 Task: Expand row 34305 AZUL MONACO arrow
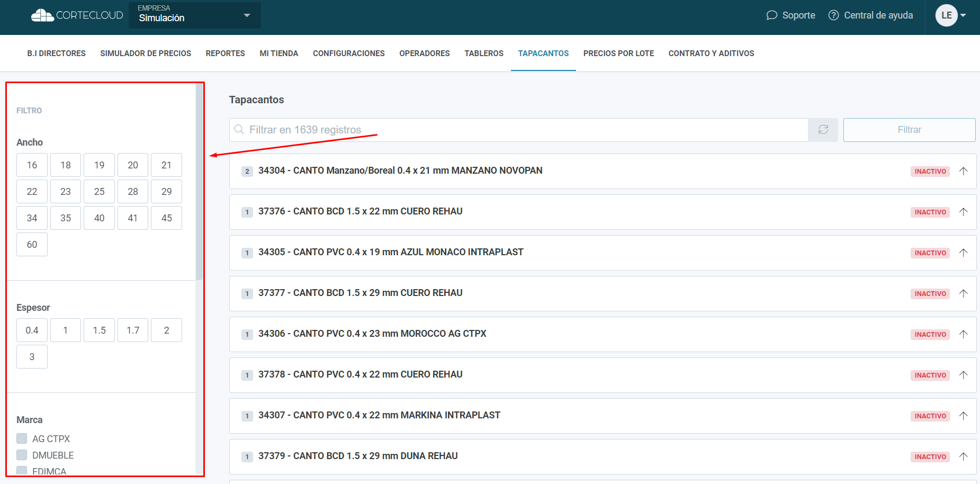point(964,253)
